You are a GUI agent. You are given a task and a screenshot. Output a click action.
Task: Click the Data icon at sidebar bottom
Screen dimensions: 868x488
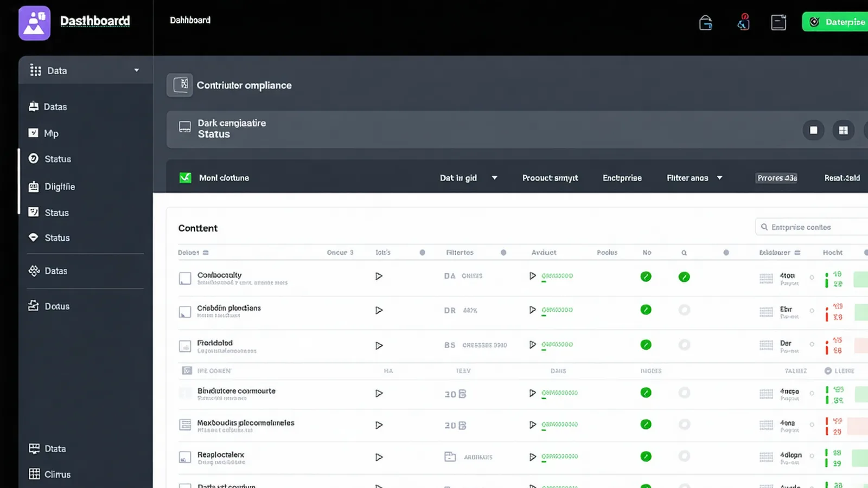click(34, 448)
